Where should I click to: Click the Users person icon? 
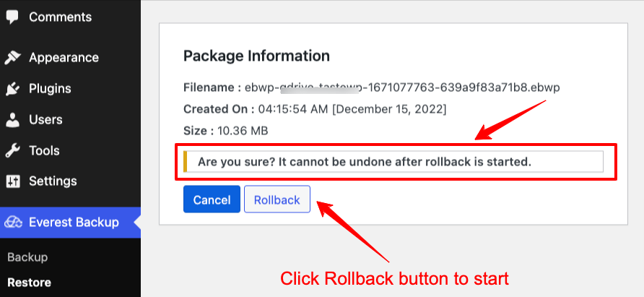(x=12, y=120)
